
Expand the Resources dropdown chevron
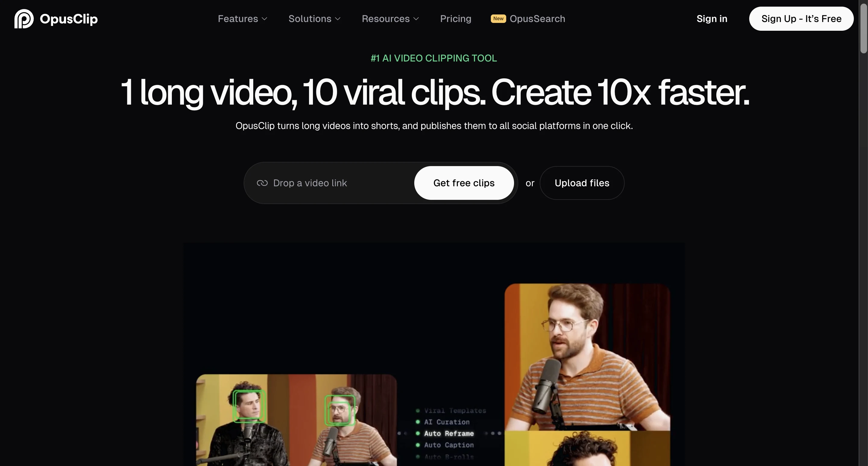click(416, 19)
